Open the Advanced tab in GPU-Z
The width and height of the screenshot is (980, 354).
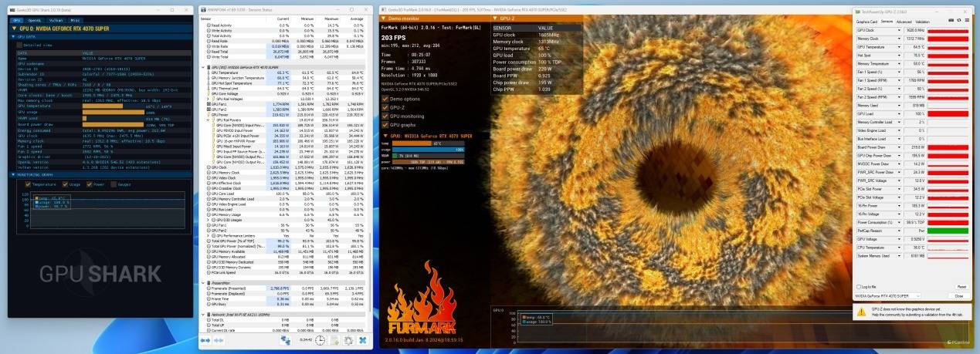coord(904,22)
